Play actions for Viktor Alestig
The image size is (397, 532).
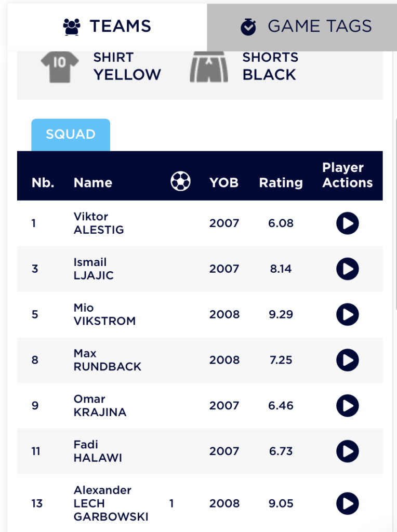pos(348,223)
